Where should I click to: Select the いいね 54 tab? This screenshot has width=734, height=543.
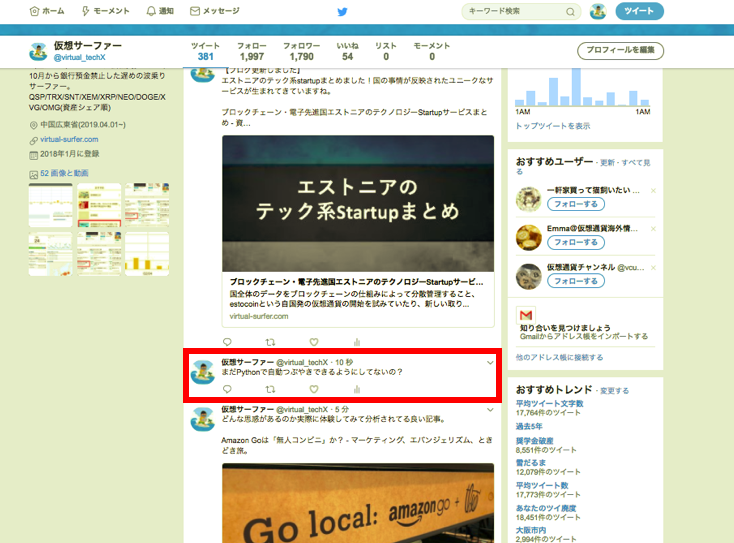point(347,51)
